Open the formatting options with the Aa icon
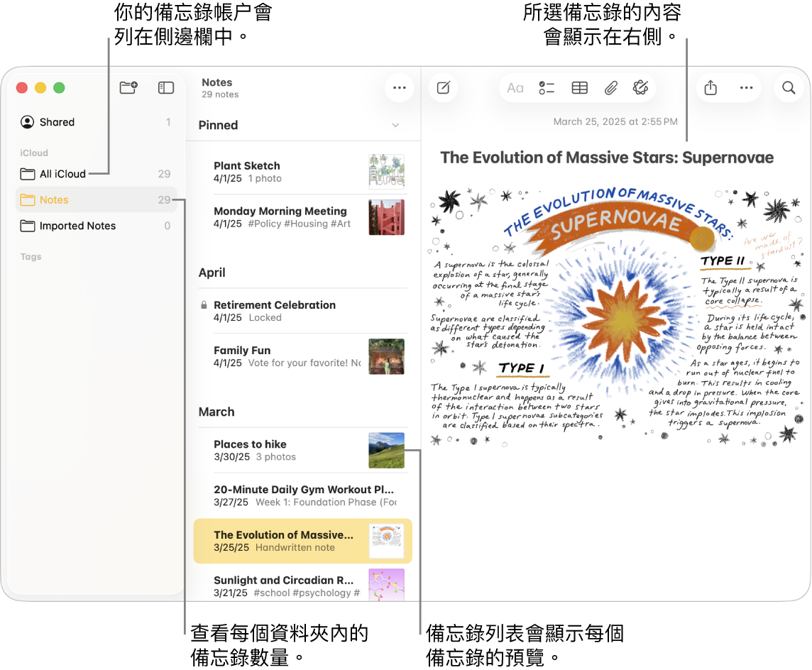This screenshot has width=812, height=670. (515, 87)
